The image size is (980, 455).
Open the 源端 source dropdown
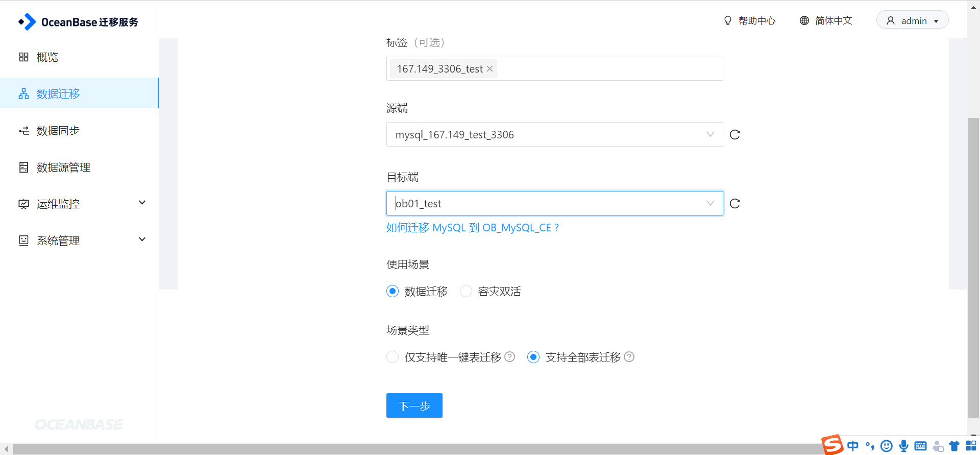click(x=554, y=134)
